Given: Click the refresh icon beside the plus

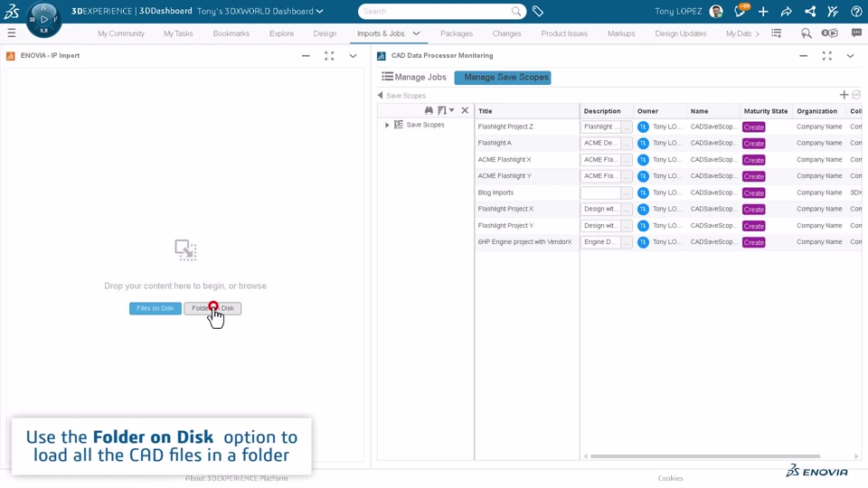Looking at the screenshot, I should click(856, 95).
